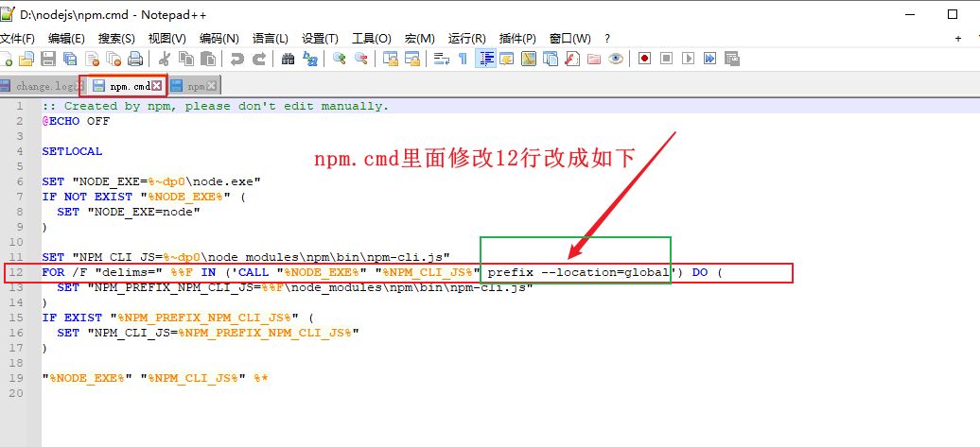Close the npm.cmd tab
The height and width of the screenshot is (447, 980).
pyautogui.click(x=157, y=86)
